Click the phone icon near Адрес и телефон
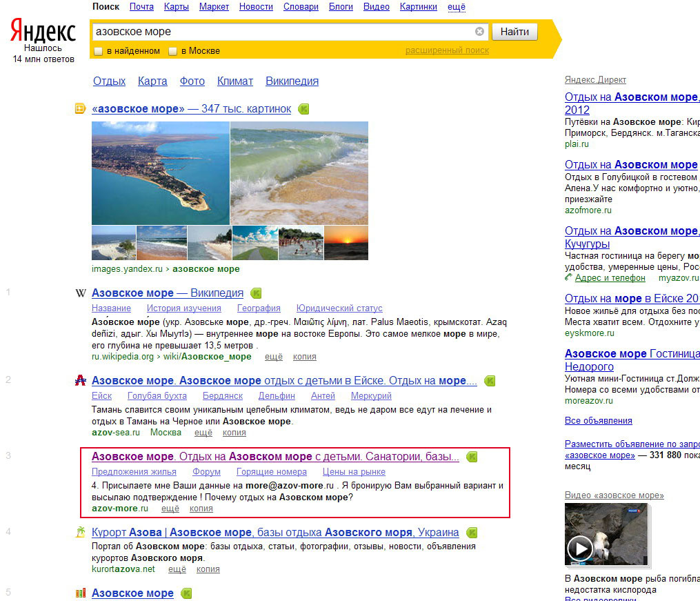The width and height of the screenshot is (700, 601). pyautogui.click(x=568, y=277)
